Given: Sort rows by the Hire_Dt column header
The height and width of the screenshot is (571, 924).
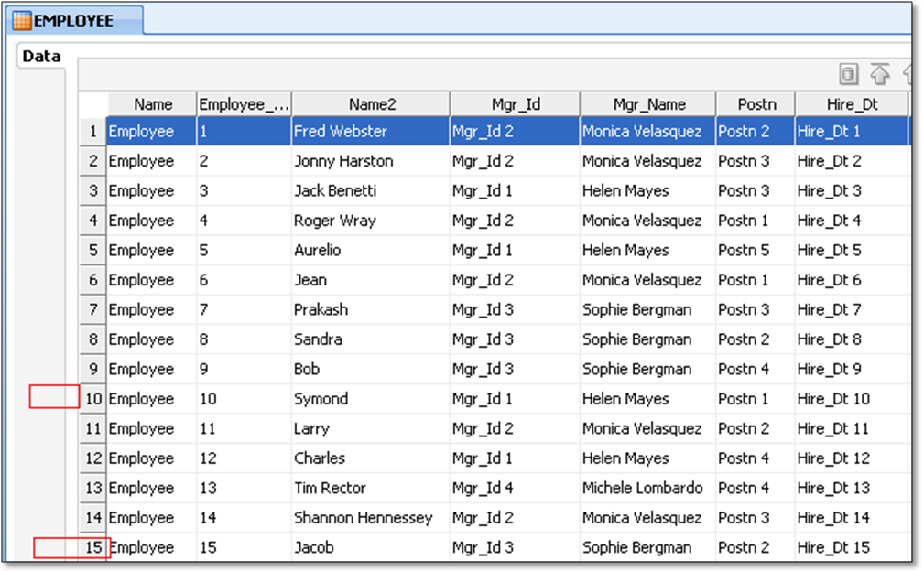Looking at the screenshot, I should click(850, 103).
